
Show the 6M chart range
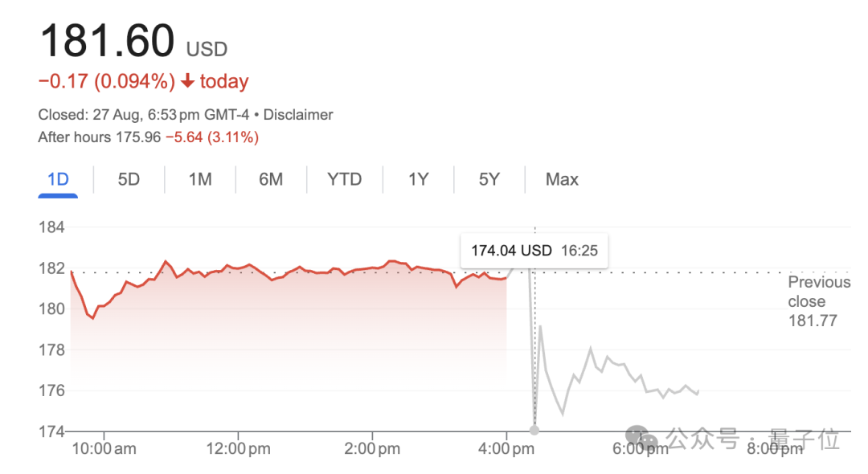(x=271, y=179)
